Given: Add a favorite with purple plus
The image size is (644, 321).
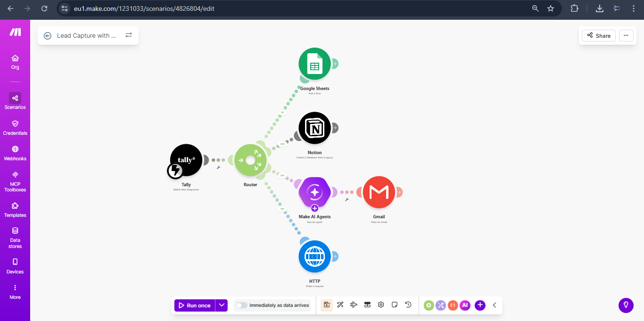Looking at the screenshot, I should tap(480, 305).
